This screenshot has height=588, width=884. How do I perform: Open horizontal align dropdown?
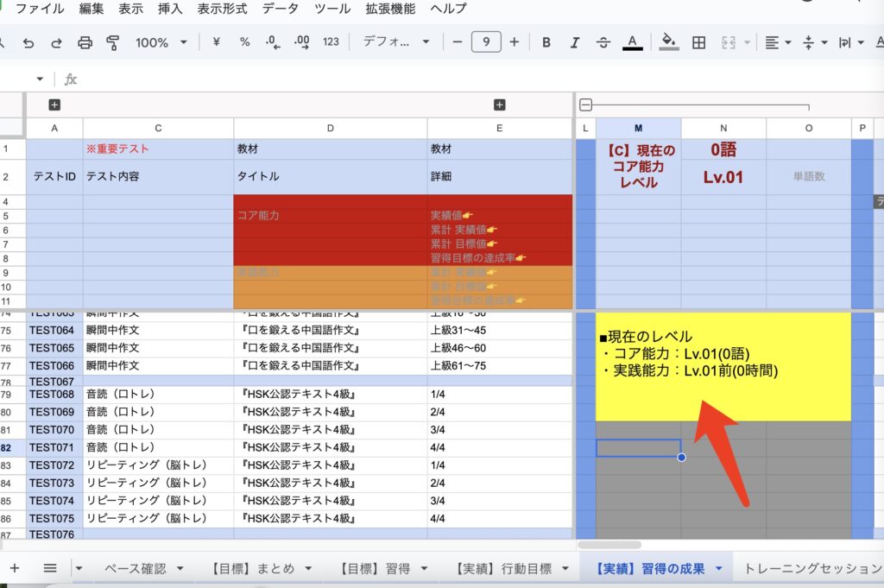777,42
